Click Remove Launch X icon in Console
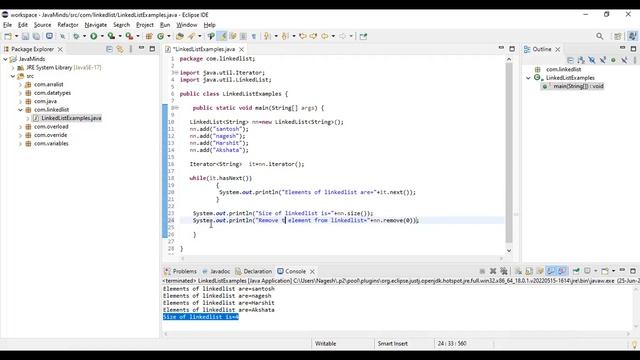Viewport: 640px width, 360px height. coord(493,271)
